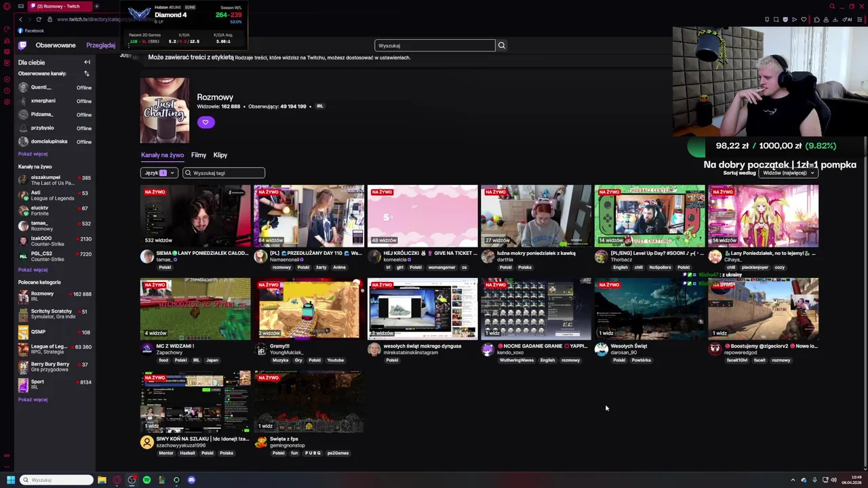The image size is (868, 488).
Task: Reload the page in browser toolbar
Action: 39,19
